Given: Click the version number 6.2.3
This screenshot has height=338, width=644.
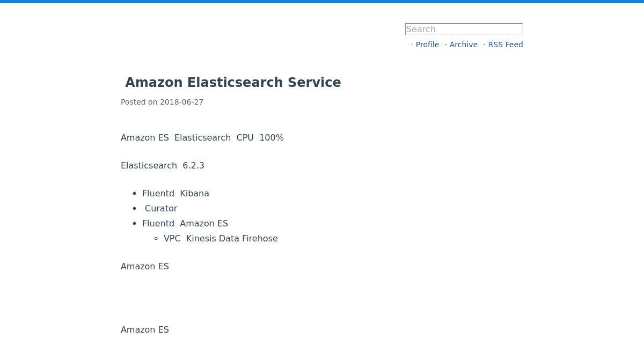Looking at the screenshot, I should click(x=193, y=165).
